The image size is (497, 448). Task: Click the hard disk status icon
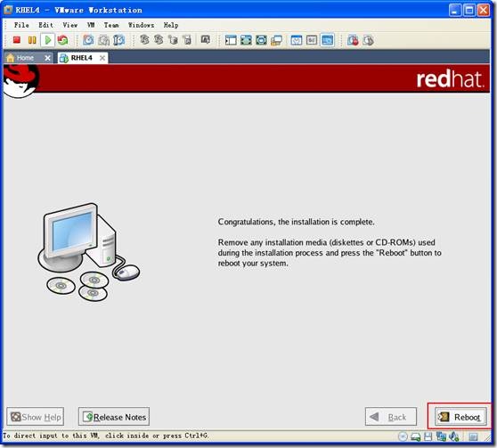(416, 436)
